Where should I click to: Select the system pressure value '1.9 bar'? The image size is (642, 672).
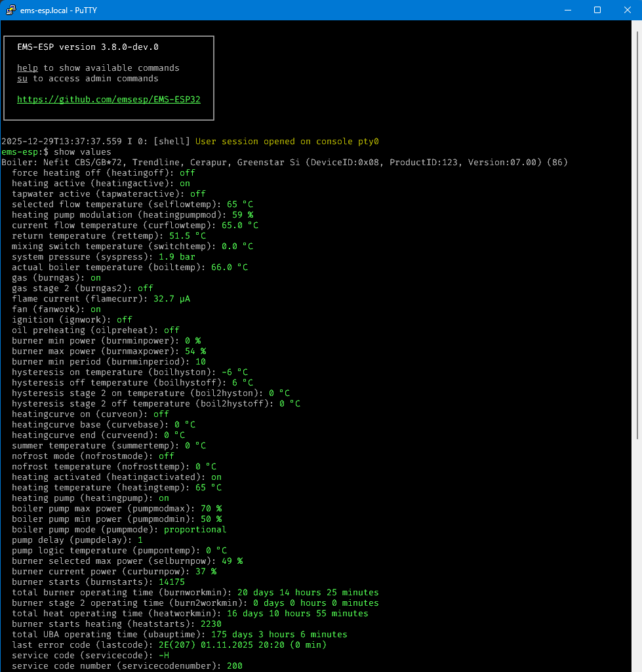coord(177,257)
